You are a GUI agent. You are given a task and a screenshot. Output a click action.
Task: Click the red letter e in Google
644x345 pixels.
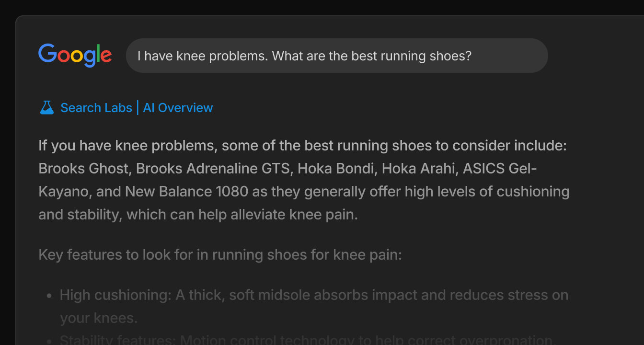click(x=106, y=56)
